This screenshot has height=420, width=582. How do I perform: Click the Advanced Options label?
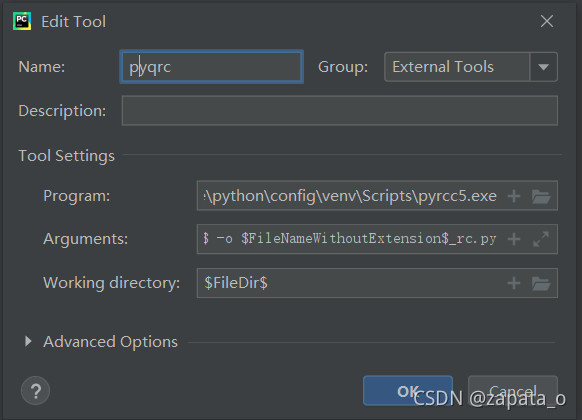pos(110,342)
